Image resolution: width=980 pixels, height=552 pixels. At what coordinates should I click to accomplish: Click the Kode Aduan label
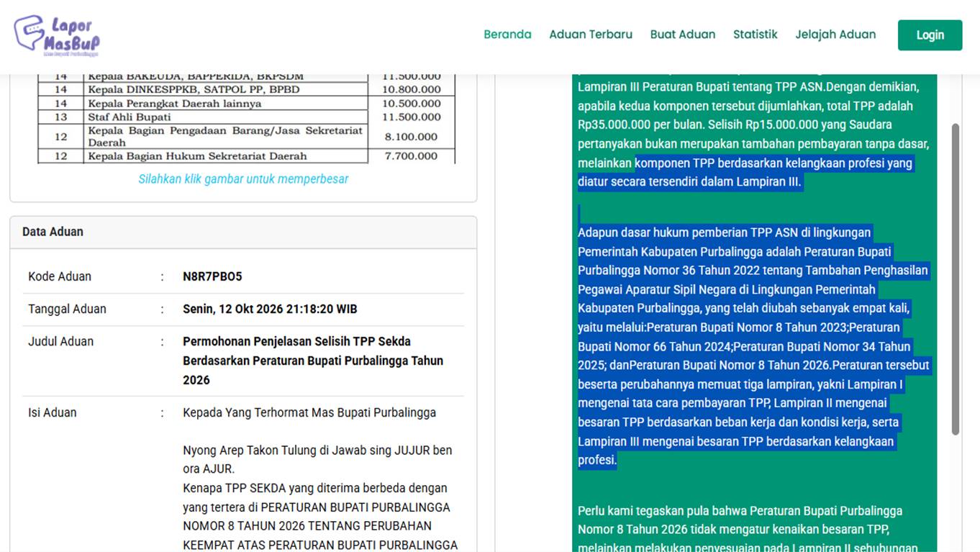pos(60,276)
